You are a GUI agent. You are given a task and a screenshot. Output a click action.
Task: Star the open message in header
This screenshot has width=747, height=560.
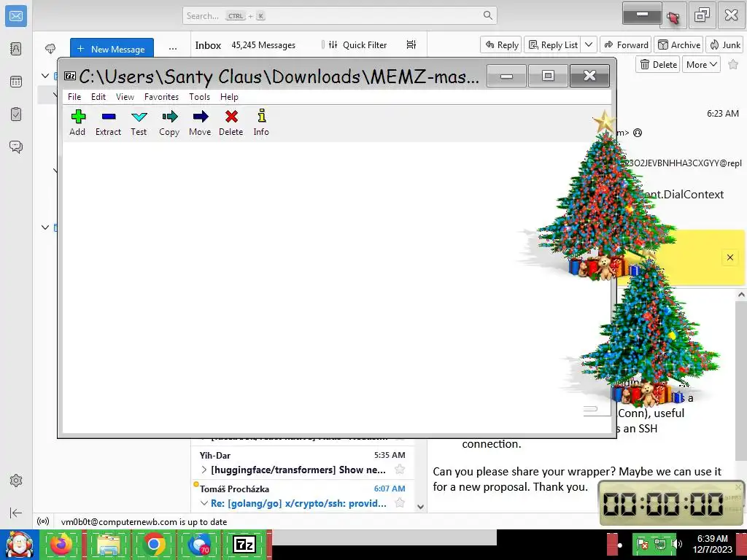[x=733, y=64]
